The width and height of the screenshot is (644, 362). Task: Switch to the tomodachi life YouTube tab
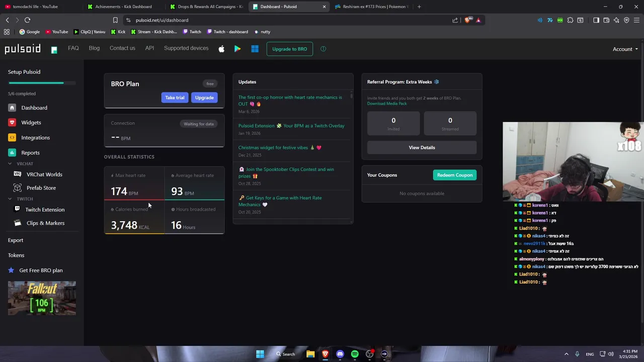coord(40,7)
